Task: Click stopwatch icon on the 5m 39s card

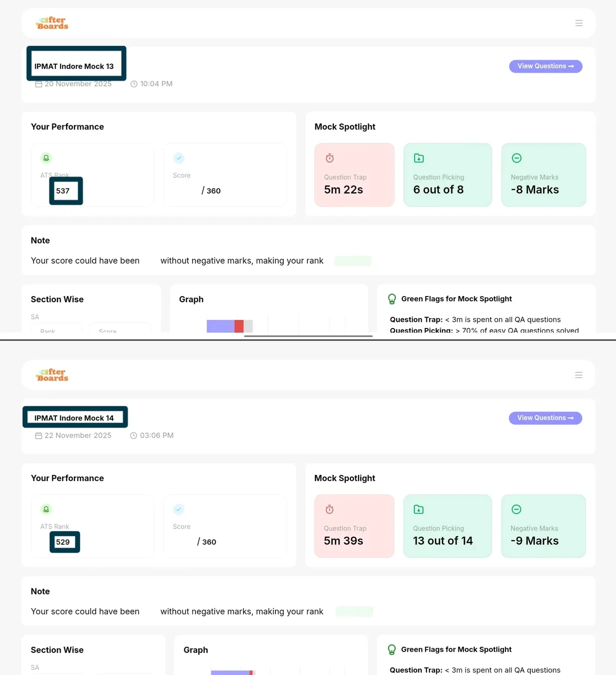Action: coord(330,509)
